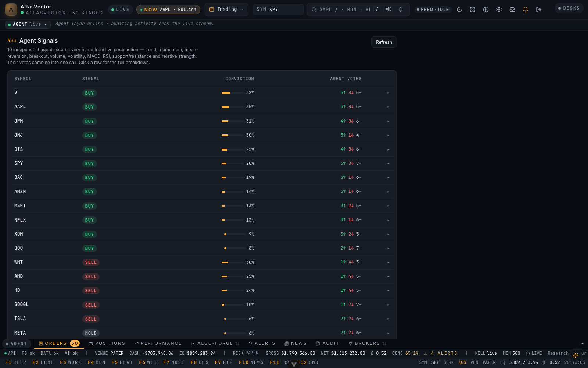Switch to the PERFORMANCE tab
Screen dimensions: 588x368
pos(158,344)
